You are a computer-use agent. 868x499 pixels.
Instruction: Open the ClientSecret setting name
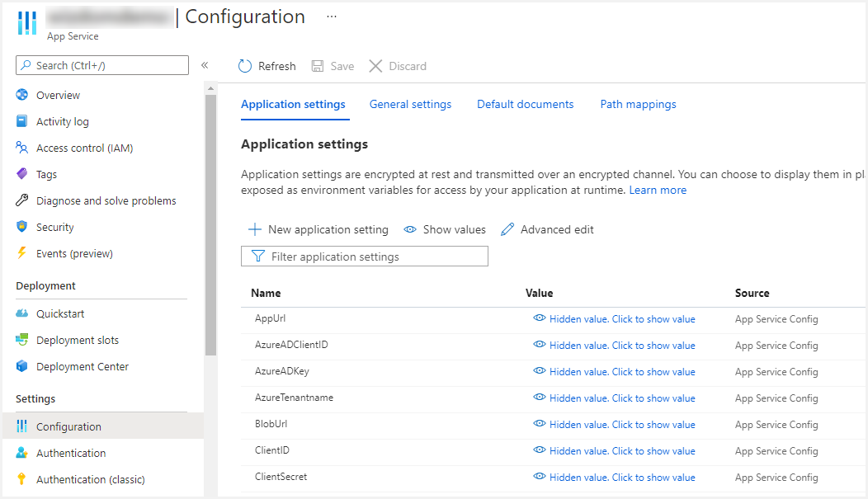click(x=281, y=477)
